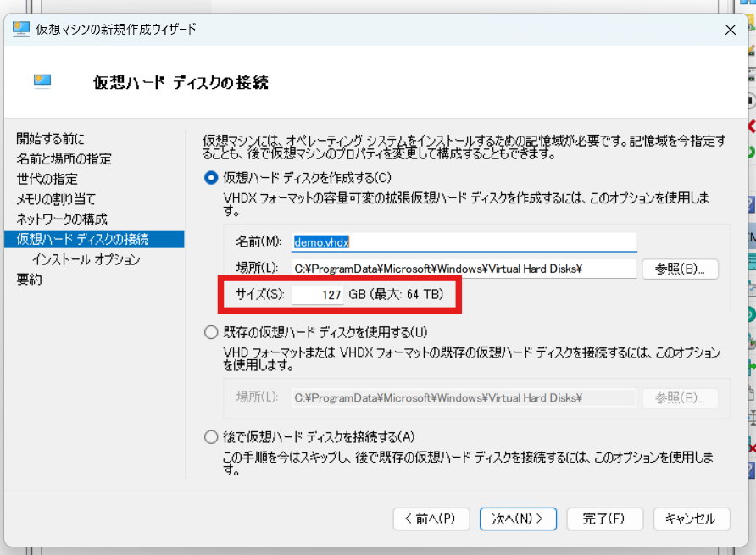
Task: Select 後で仮想ハード ディスクを接続する radio button
Action: [211, 437]
